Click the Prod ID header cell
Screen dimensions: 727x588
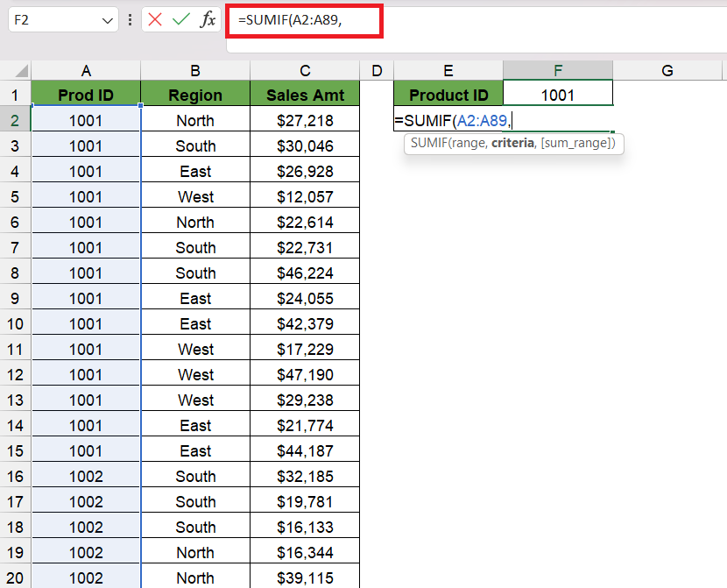[86, 95]
